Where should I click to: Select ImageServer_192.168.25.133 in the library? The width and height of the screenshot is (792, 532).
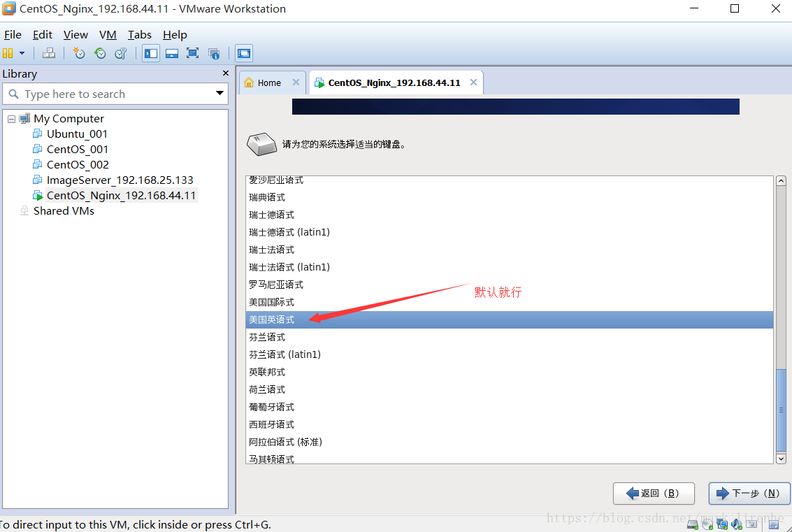[120, 180]
